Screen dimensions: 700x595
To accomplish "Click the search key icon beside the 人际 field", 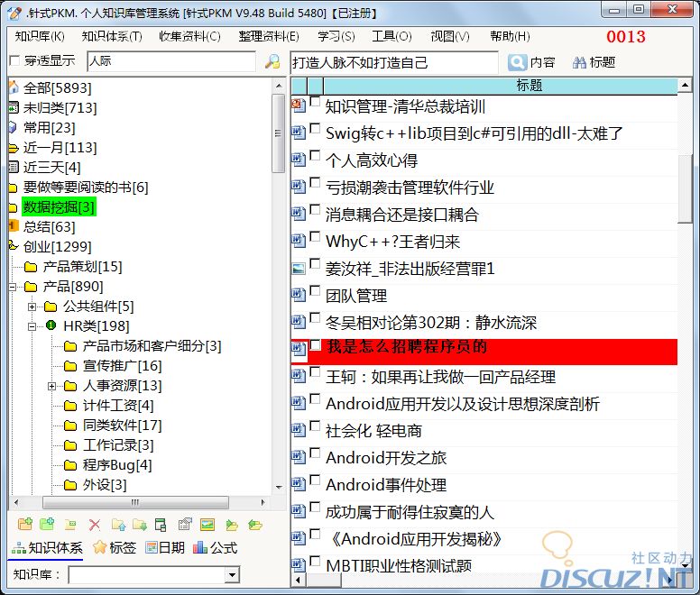I will tap(272, 62).
